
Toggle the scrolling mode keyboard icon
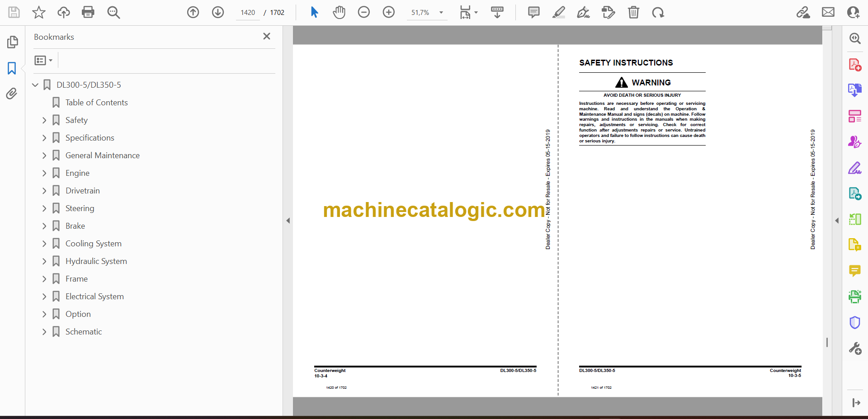(497, 12)
